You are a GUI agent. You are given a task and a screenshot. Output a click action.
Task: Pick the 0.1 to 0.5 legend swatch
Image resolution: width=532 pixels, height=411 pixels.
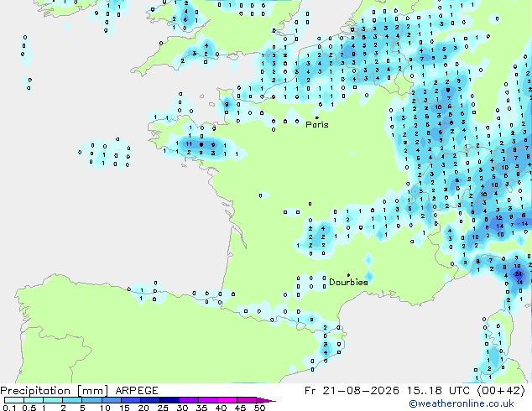[14, 400]
